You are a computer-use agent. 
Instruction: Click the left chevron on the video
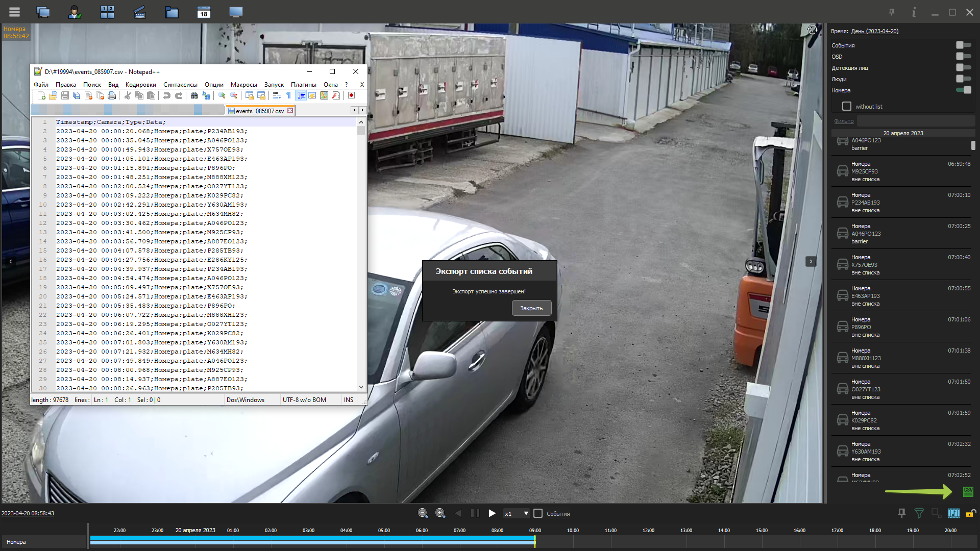point(11,261)
